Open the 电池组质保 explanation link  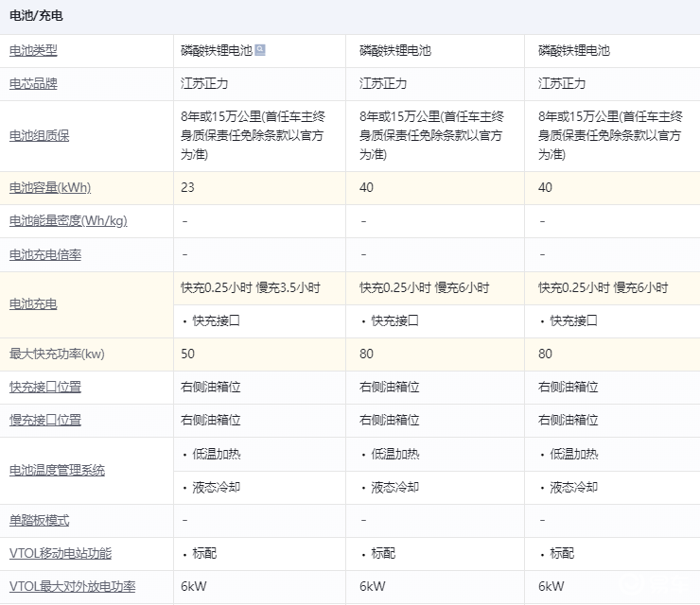click(x=39, y=135)
